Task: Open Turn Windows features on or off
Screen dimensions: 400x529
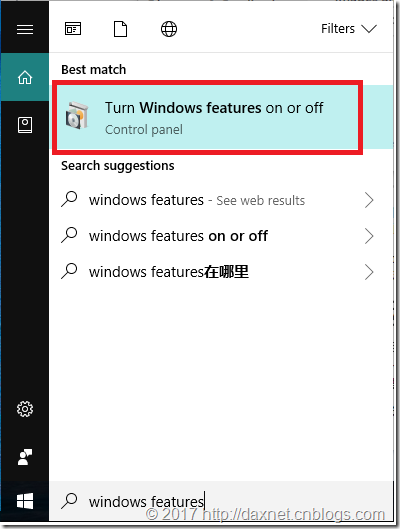Action: tap(207, 117)
